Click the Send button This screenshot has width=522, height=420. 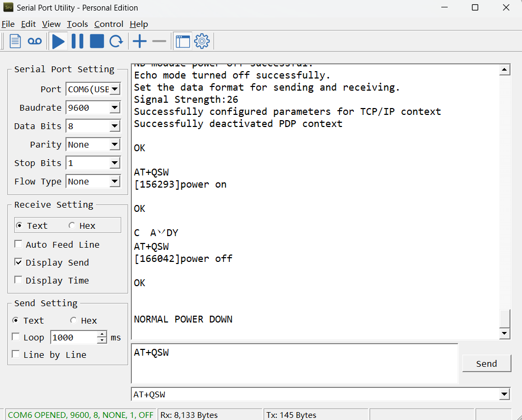486,364
